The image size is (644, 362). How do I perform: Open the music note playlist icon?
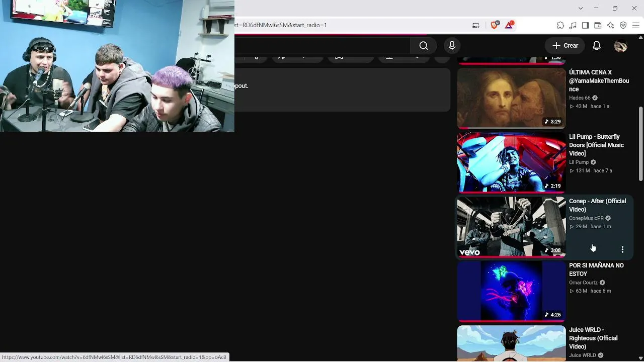click(573, 25)
